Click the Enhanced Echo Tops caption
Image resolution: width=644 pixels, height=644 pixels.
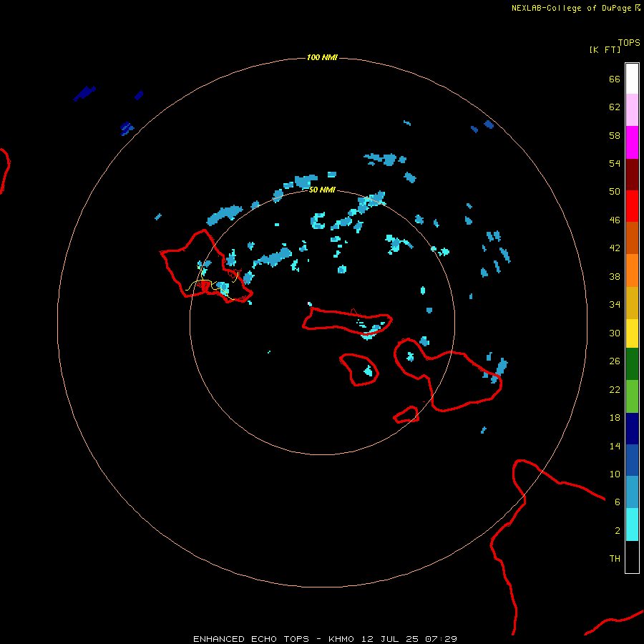[325, 639]
